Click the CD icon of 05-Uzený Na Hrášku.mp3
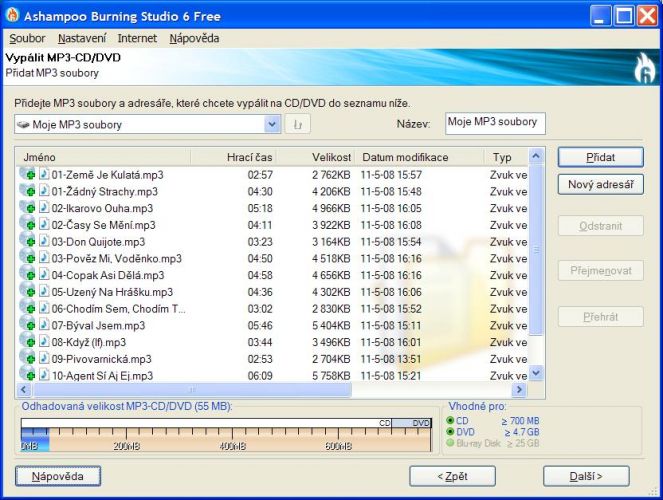The width and height of the screenshot is (663, 500). [x=27, y=291]
